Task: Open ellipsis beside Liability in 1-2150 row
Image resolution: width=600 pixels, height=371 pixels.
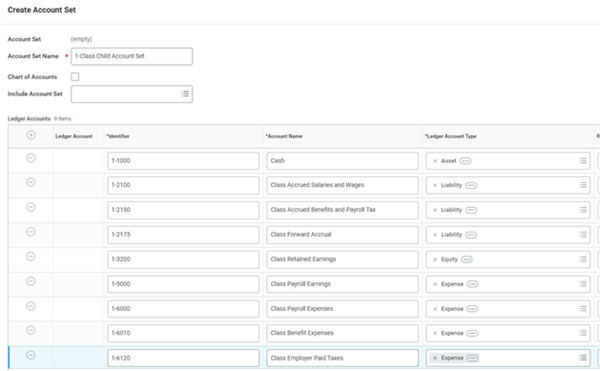Action: coord(471,210)
